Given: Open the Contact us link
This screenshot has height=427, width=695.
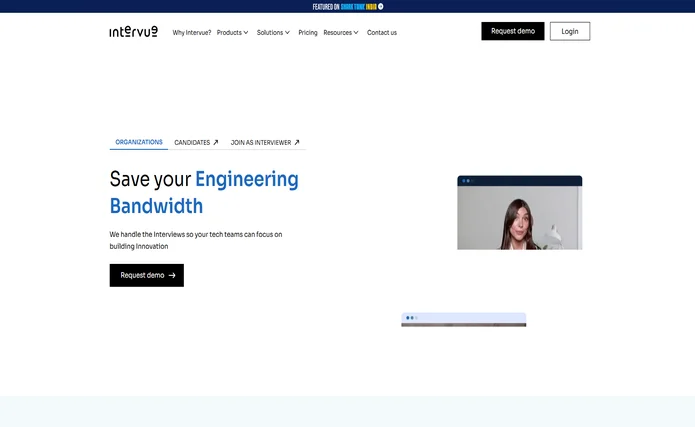Looking at the screenshot, I should (x=381, y=32).
